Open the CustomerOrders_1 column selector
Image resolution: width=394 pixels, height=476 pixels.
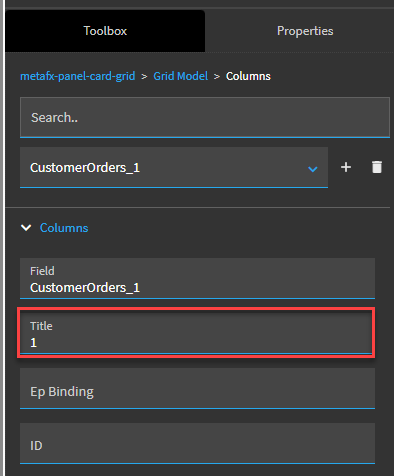click(x=174, y=167)
